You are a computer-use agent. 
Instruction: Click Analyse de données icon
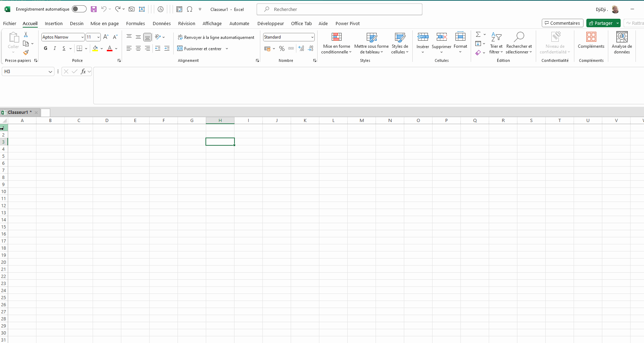622,43
